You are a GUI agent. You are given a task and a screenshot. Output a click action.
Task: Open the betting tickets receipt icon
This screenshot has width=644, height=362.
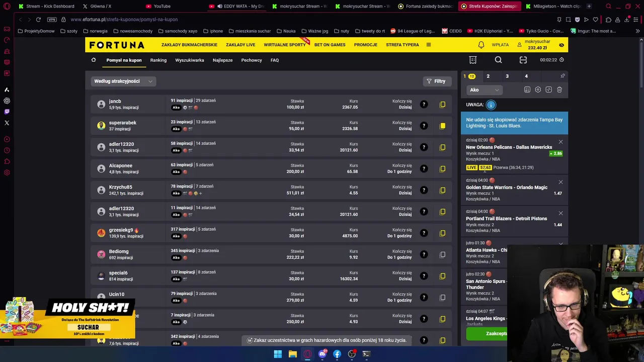pyautogui.click(x=473, y=60)
